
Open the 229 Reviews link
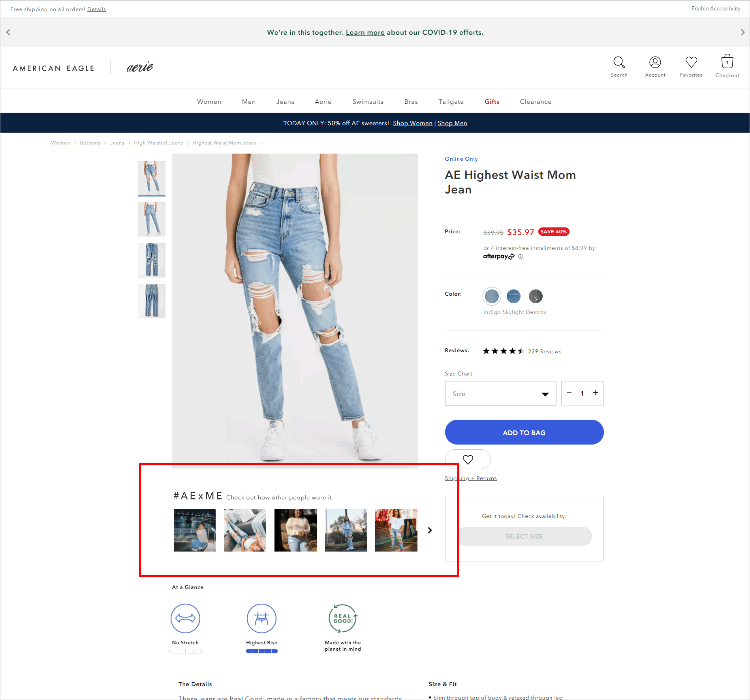pyautogui.click(x=545, y=351)
